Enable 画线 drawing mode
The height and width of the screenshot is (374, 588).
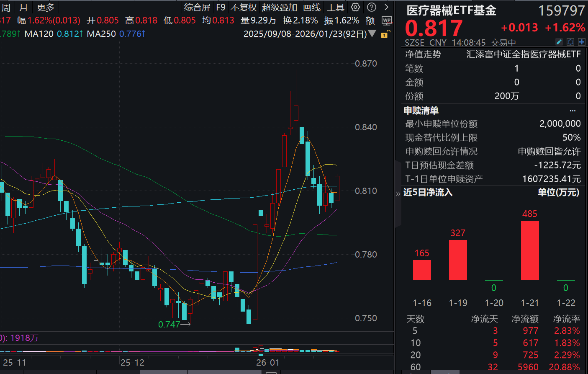click(311, 7)
